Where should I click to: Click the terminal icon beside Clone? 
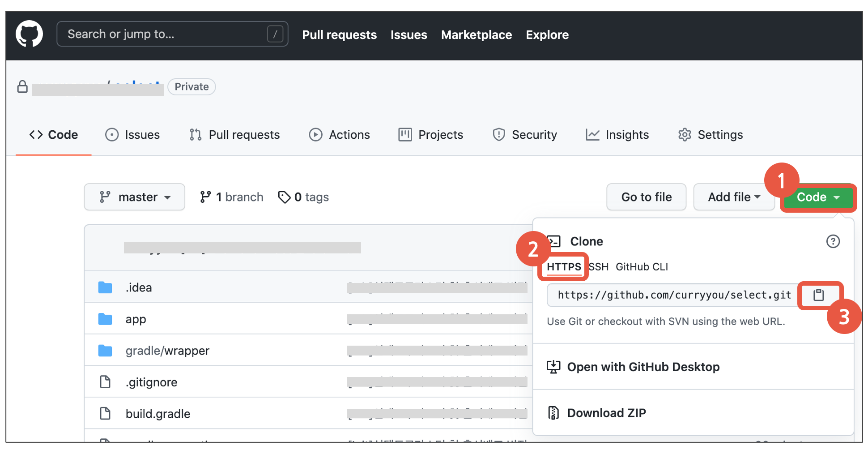[554, 241]
